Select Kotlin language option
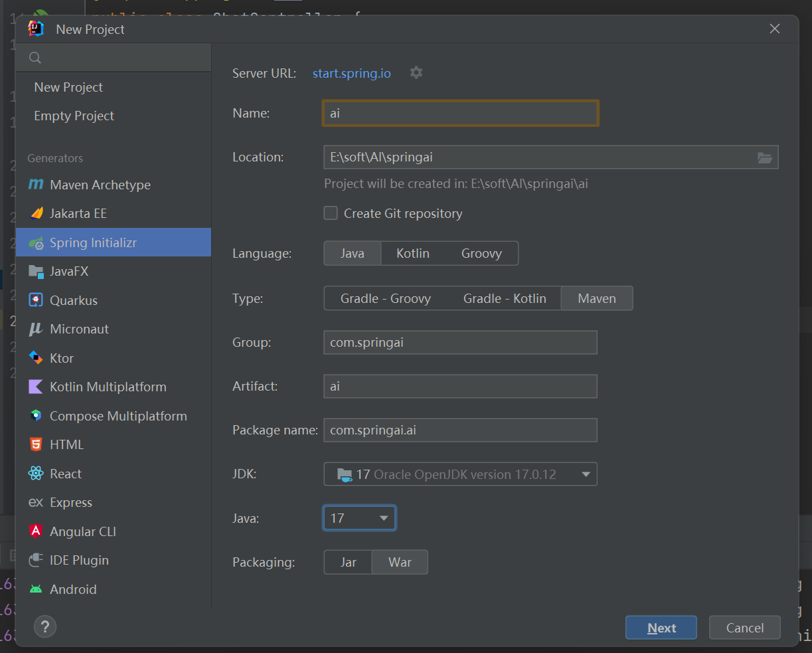812x653 pixels. click(x=413, y=253)
